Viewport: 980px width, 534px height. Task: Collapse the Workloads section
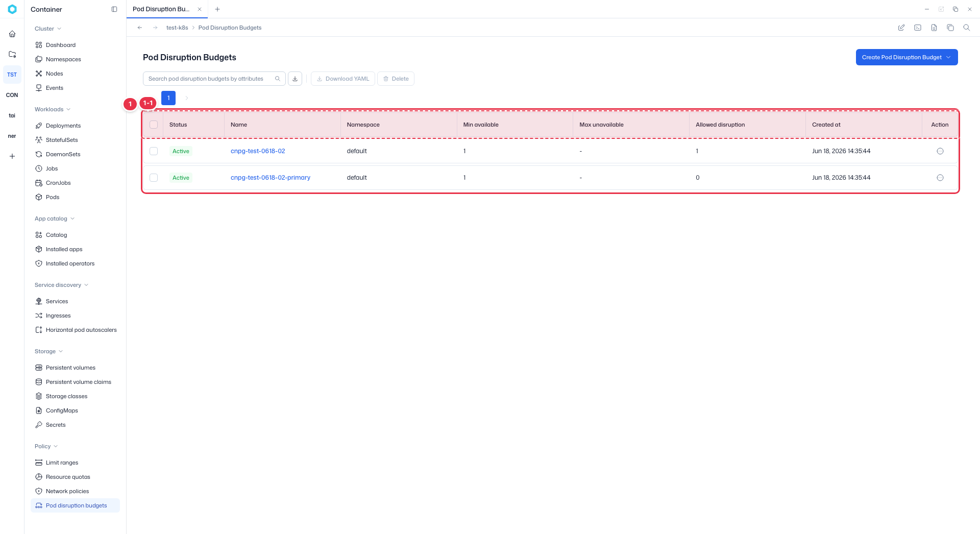[x=53, y=109]
